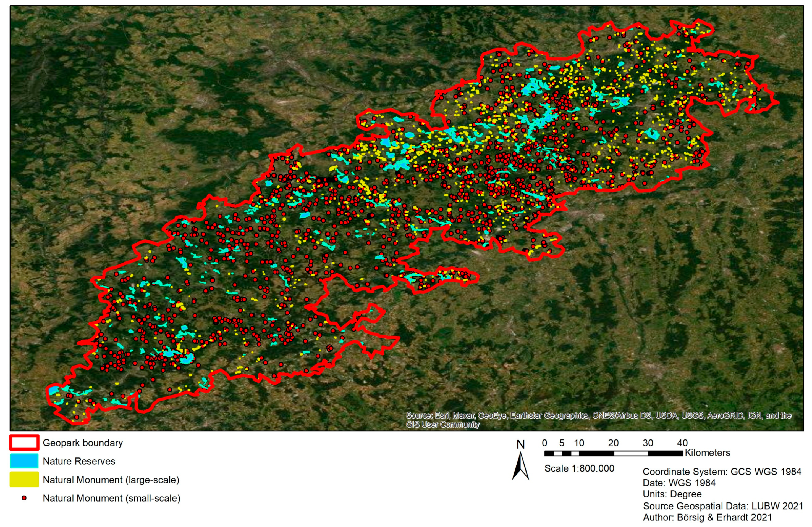Click the north arrow symbol
The height and width of the screenshot is (527, 812).
click(x=520, y=463)
